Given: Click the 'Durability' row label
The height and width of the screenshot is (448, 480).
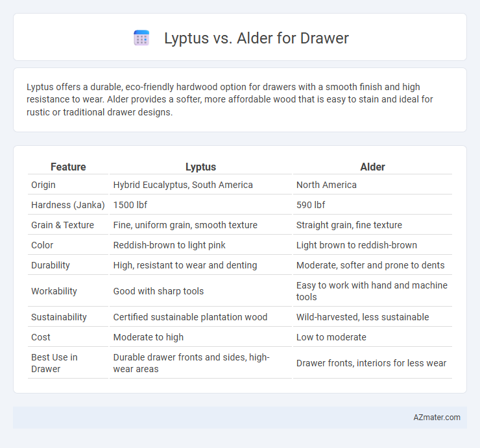Looking at the screenshot, I should 51,265.
